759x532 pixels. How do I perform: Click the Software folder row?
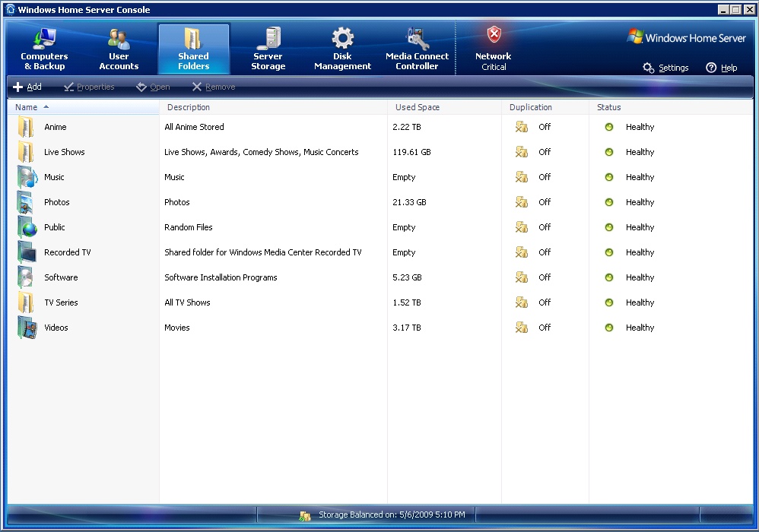(61, 277)
